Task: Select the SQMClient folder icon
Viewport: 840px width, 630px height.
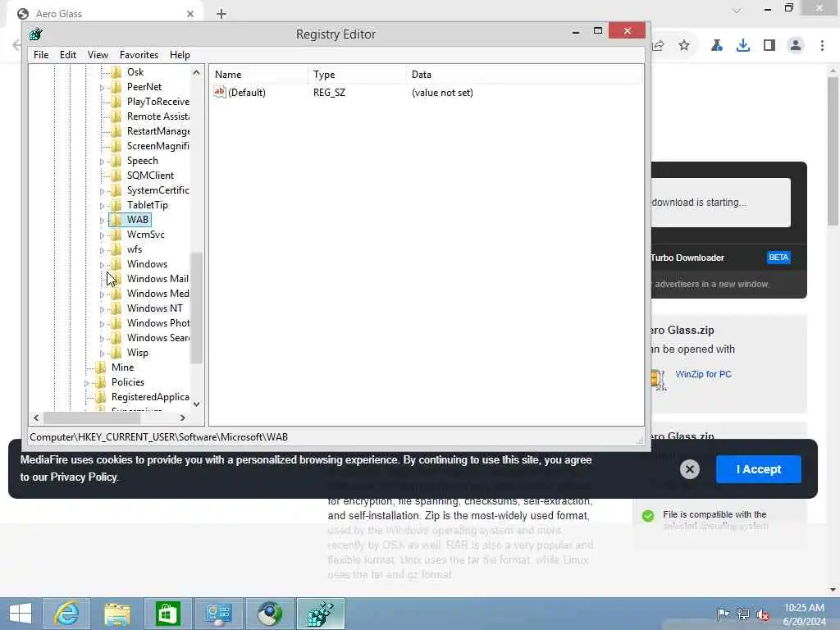Action: (116, 176)
